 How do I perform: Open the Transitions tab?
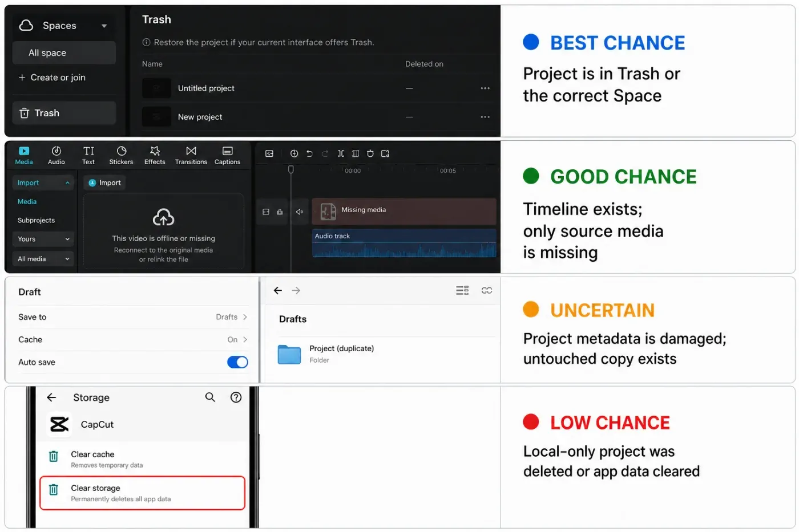click(x=191, y=155)
